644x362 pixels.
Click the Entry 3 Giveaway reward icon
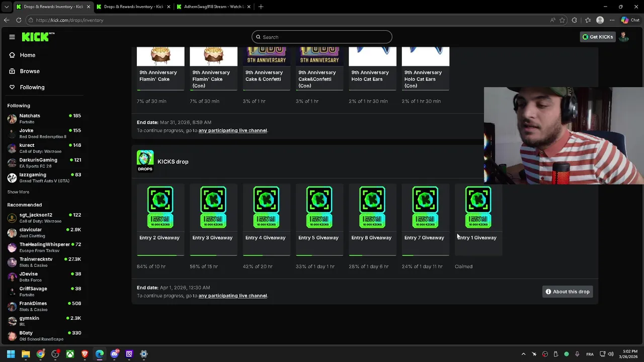(x=213, y=207)
